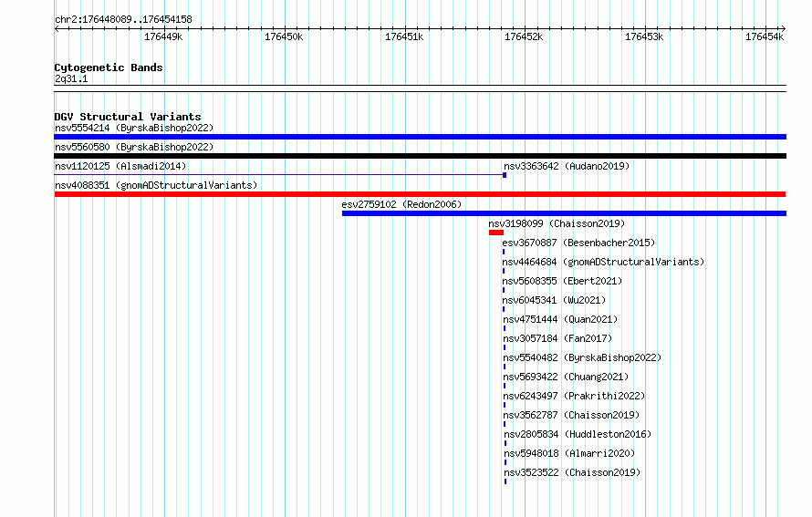This screenshot has width=812, height=517.
Task: Click the 176452k ruler tick label
Action: tap(524, 36)
